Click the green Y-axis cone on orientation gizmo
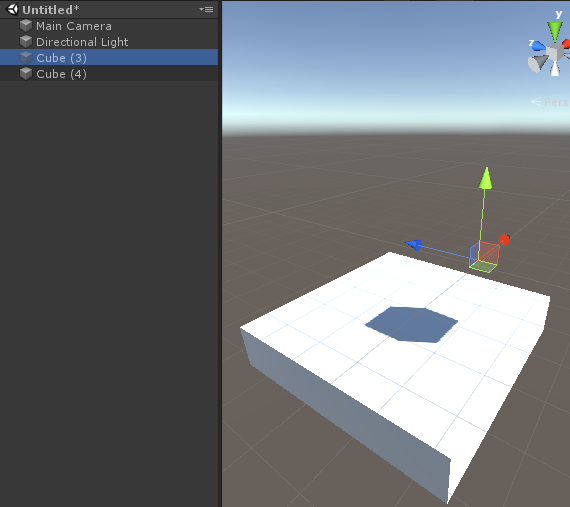This screenshot has height=507, width=570. click(555, 32)
